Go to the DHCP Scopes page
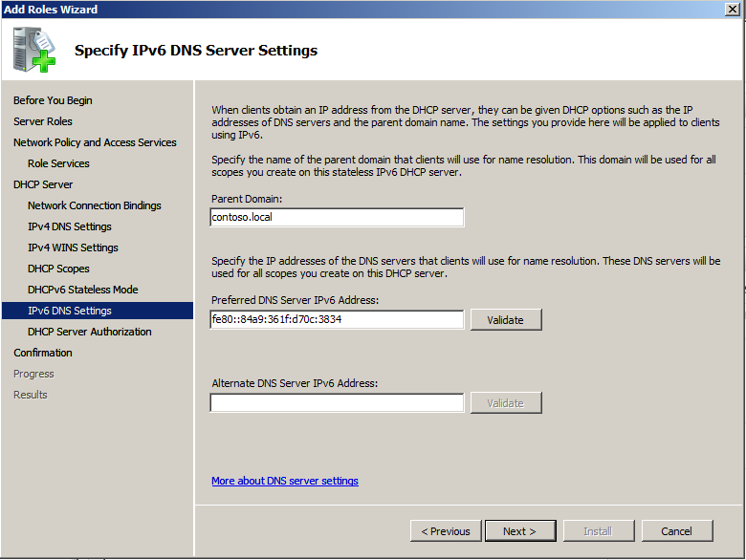Viewport: 746px width, 560px height. pyautogui.click(x=58, y=269)
